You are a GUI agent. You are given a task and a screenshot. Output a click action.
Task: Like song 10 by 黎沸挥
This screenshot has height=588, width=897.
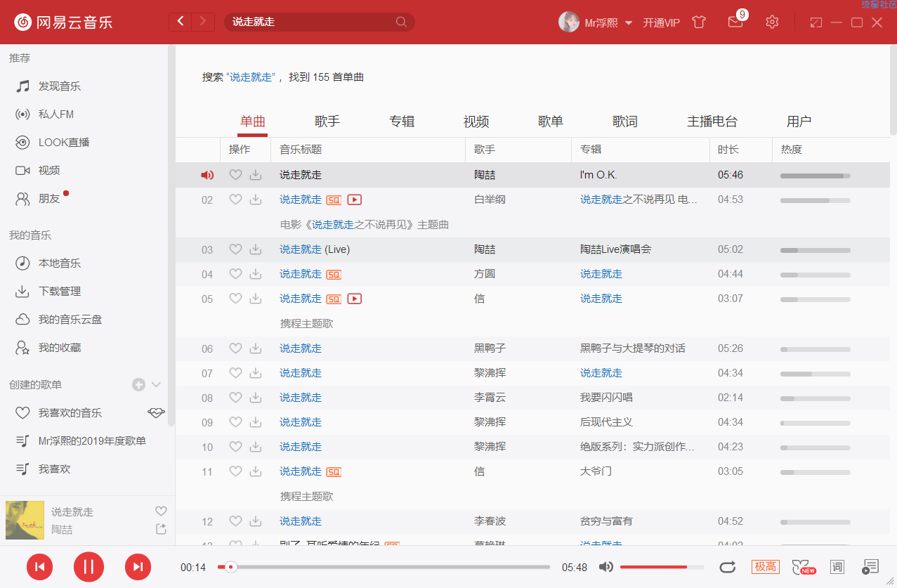pyautogui.click(x=235, y=447)
